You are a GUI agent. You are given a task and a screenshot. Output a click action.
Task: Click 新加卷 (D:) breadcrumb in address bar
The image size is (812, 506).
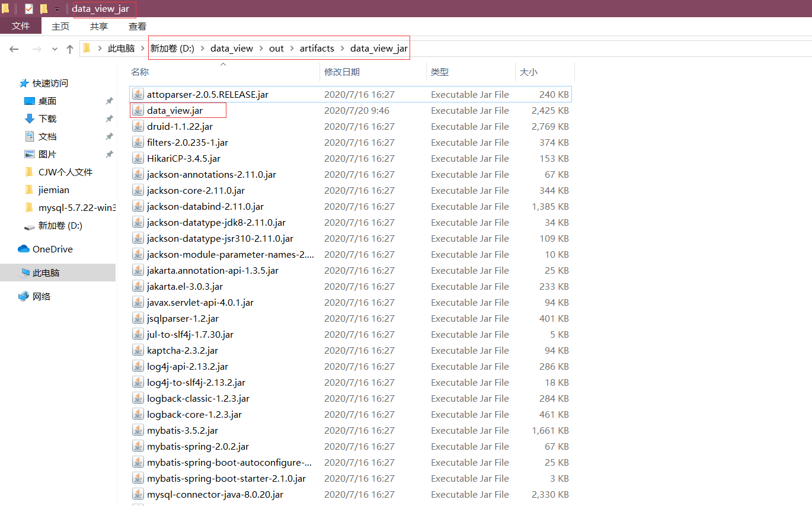pos(172,49)
